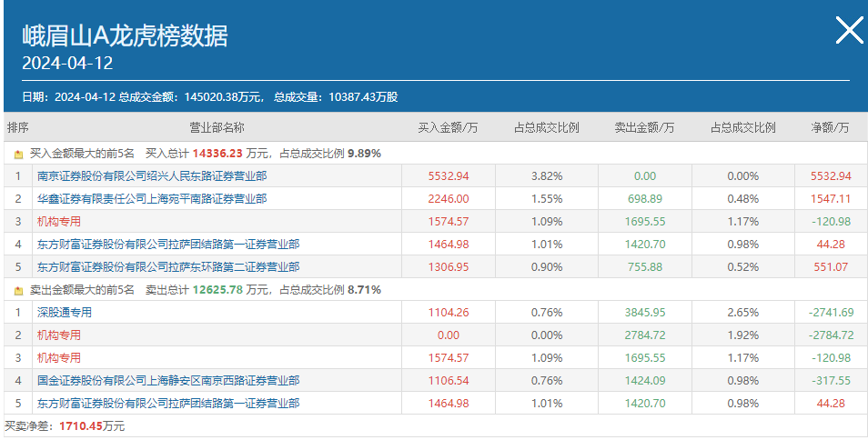The width and height of the screenshot is (868, 440).
Task: Click net amount -2784.72
Action: click(x=831, y=335)
